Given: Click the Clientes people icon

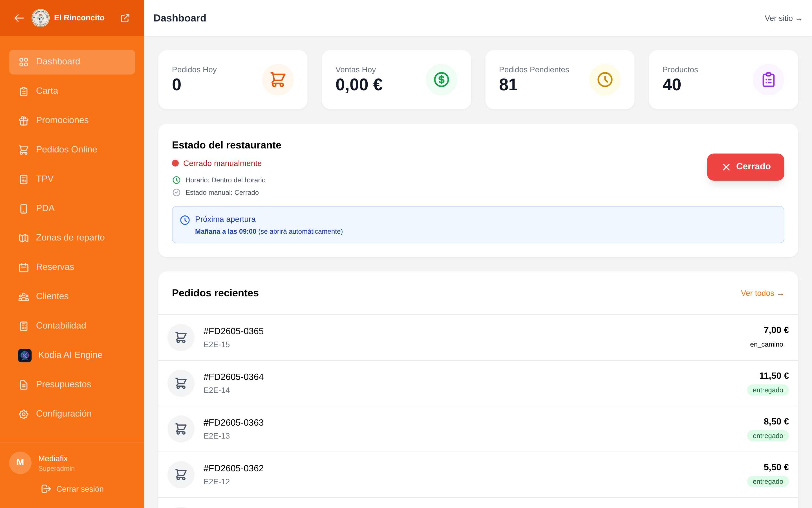Looking at the screenshot, I should coord(23,297).
